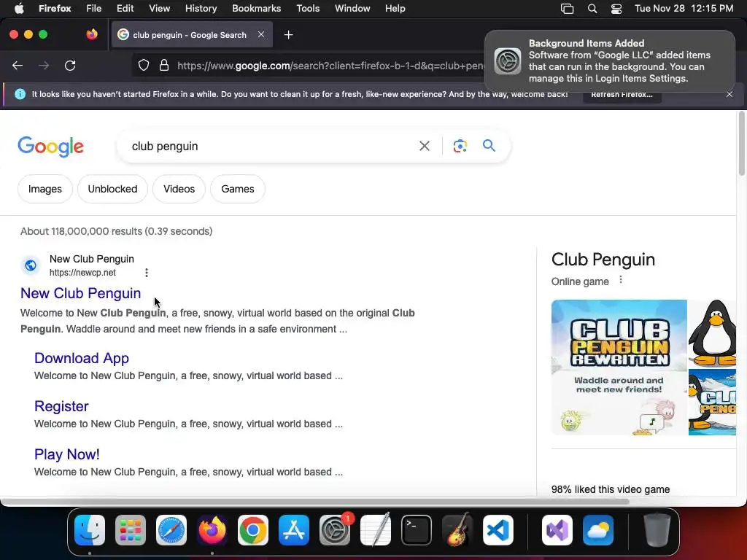The image size is (747, 560).
Task: Open the New Club Penguin result link
Action: point(80,293)
